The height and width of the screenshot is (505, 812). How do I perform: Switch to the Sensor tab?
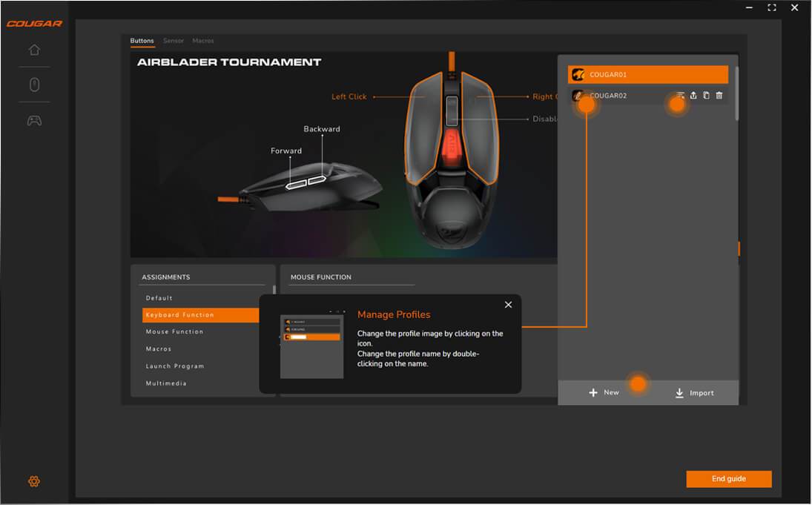click(174, 40)
